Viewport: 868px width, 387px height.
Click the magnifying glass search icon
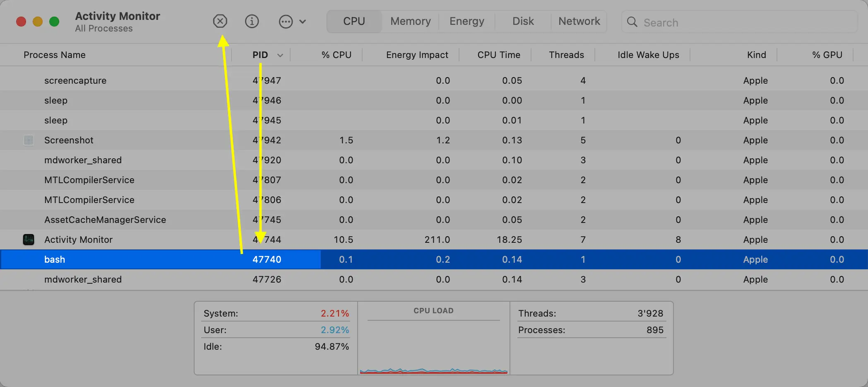coord(632,22)
